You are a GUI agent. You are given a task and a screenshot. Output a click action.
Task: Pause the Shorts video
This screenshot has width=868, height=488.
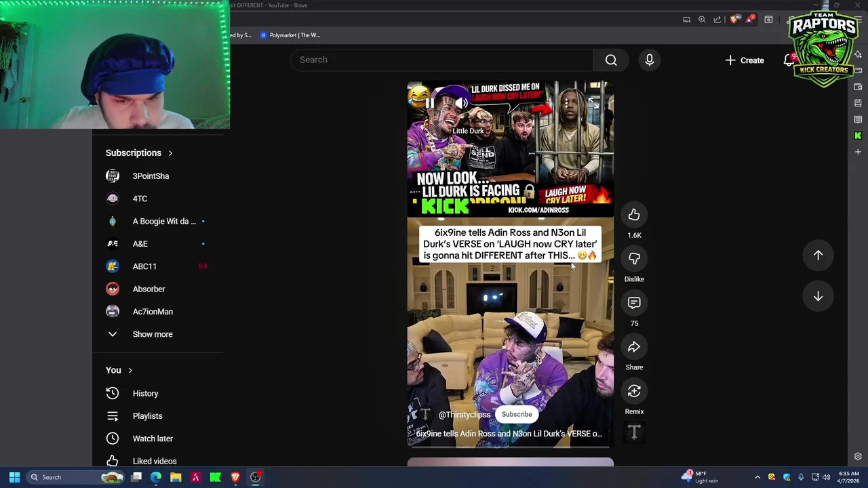(429, 103)
